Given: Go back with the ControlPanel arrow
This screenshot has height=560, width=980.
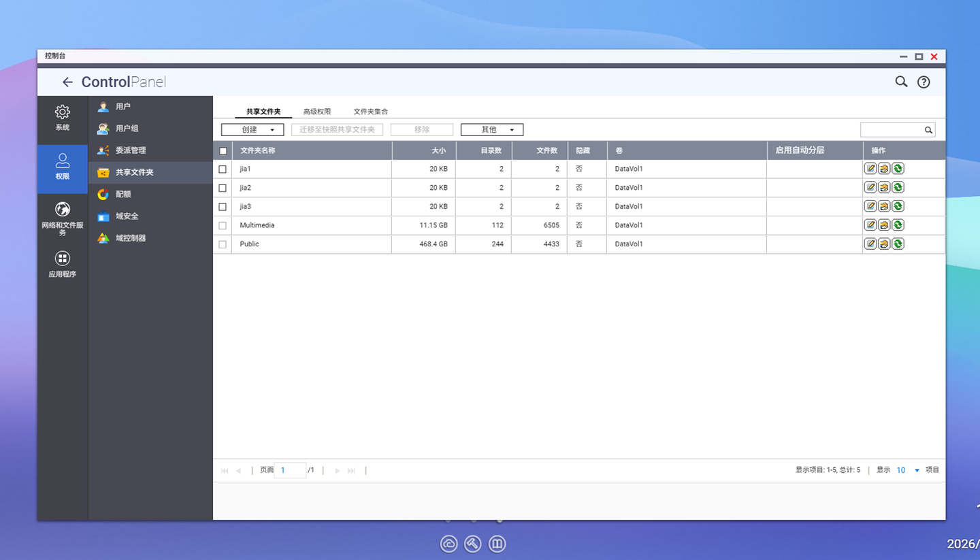Looking at the screenshot, I should click(67, 82).
